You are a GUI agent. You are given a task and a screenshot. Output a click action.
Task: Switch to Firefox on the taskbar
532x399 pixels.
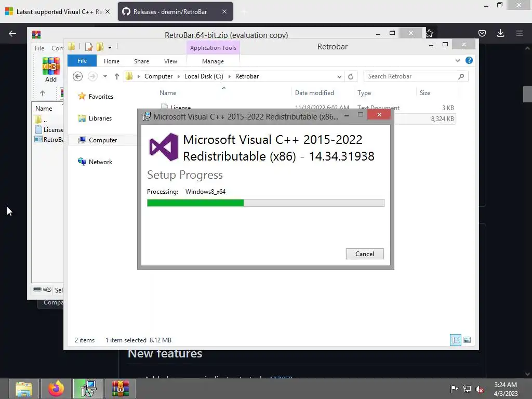(56, 389)
